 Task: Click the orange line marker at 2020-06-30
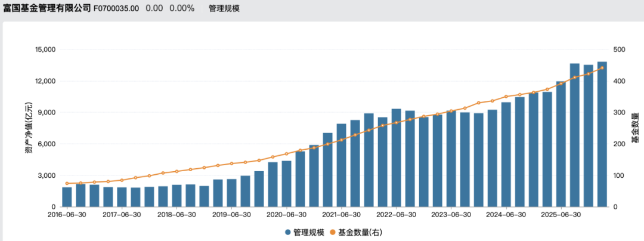[287, 153]
